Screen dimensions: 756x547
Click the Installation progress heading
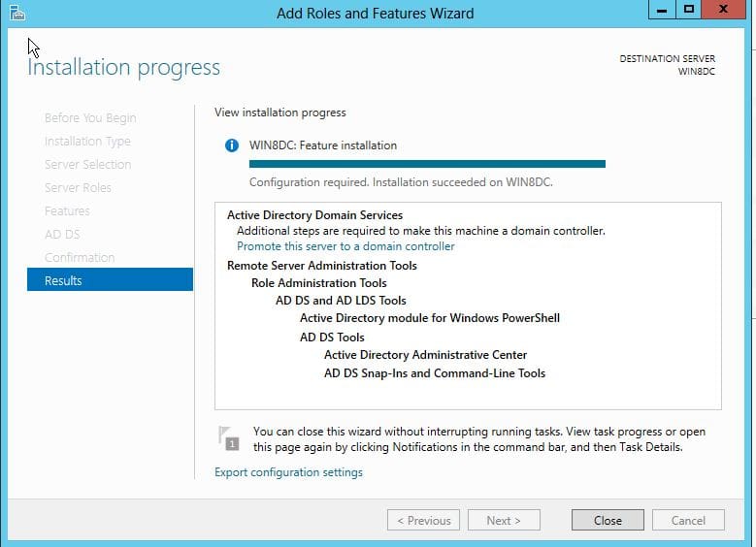click(123, 68)
